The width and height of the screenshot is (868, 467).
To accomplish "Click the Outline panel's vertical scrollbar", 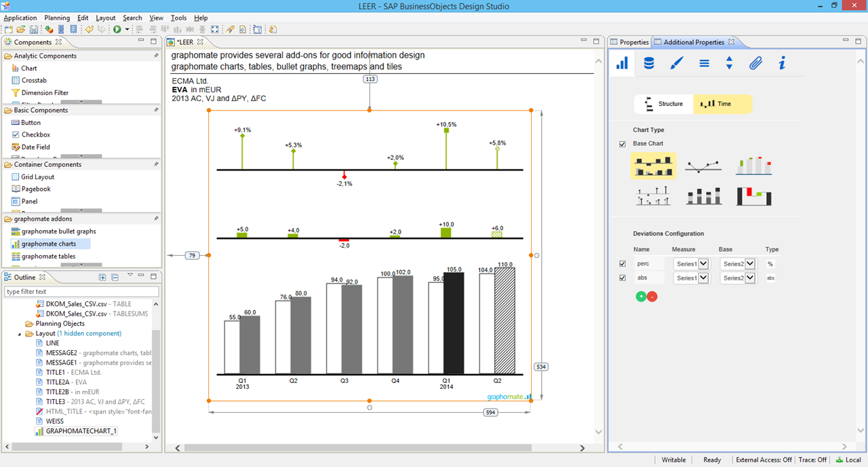I will click(156, 380).
